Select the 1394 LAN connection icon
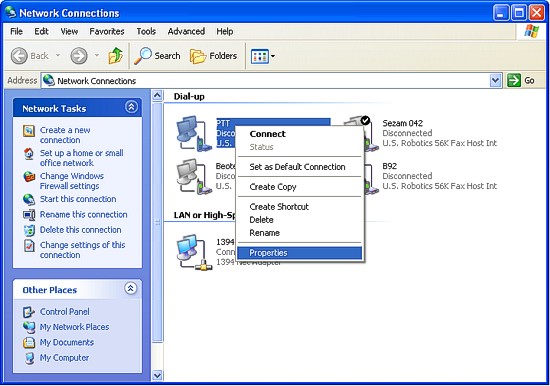 pos(194,252)
